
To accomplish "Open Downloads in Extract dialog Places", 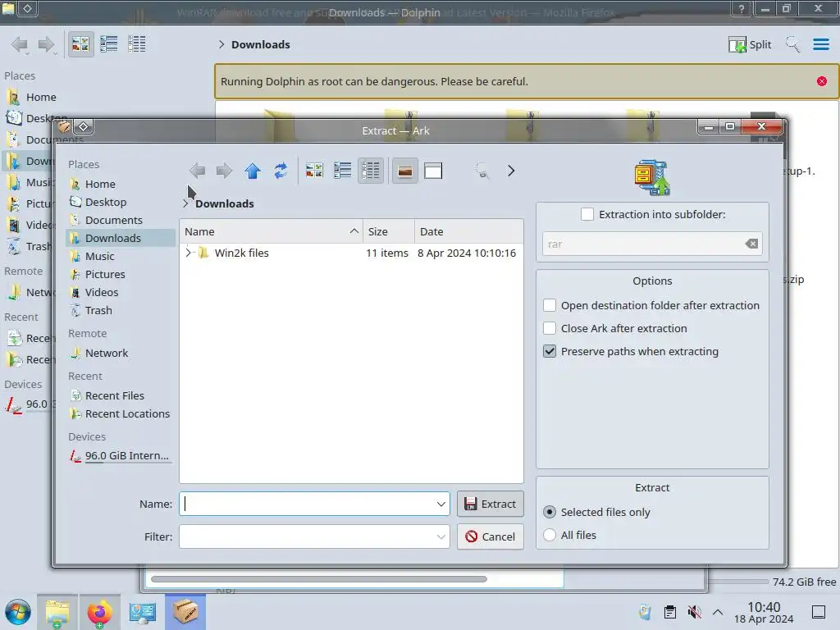I will [121, 238].
